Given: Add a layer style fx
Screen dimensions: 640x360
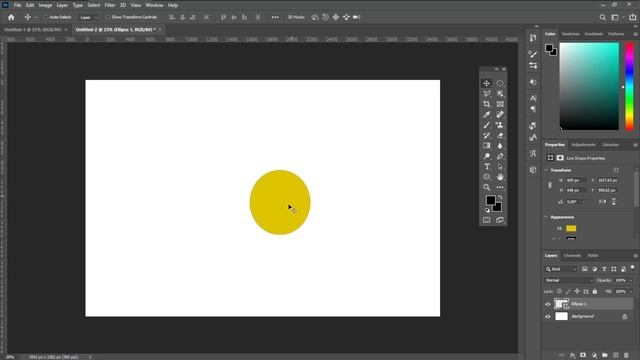Looking at the screenshot, I should point(572,356).
